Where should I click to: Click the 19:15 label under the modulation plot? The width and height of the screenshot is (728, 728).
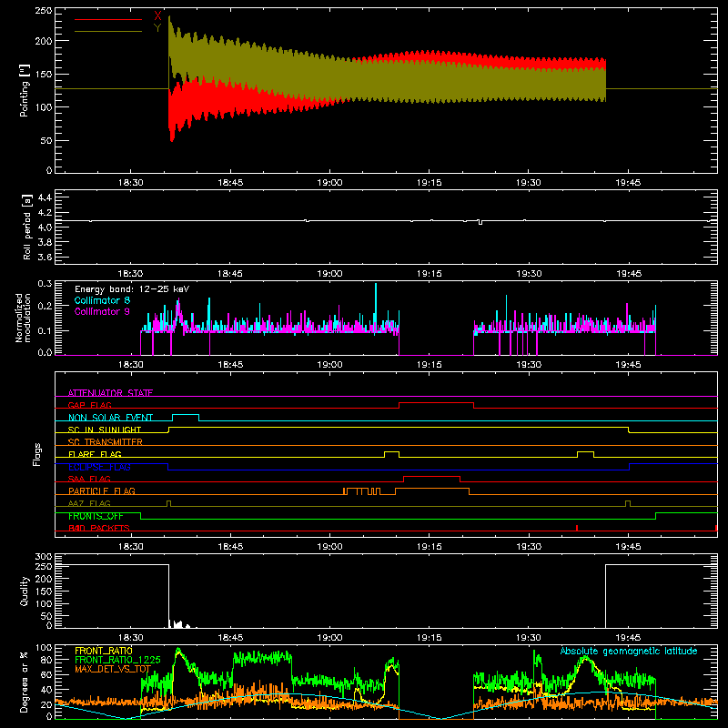point(429,365)
